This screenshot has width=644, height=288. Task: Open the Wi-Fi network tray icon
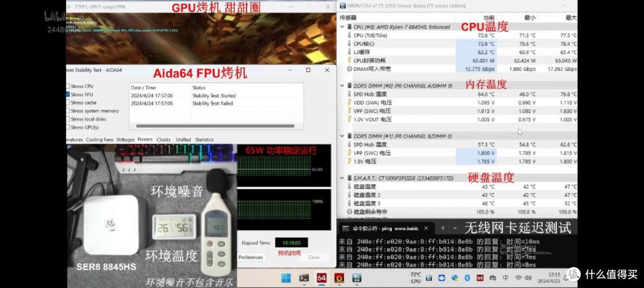point(518,278)
